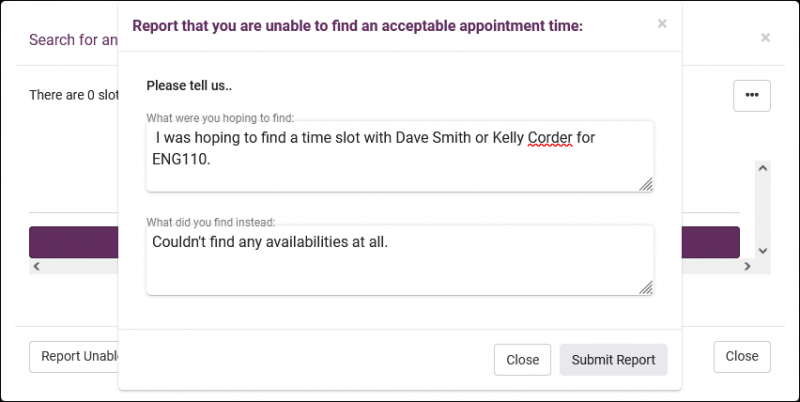Click resize handle of the hoping-to-find text box
Viewport: 800px width, 402px height.
point(646,184)
